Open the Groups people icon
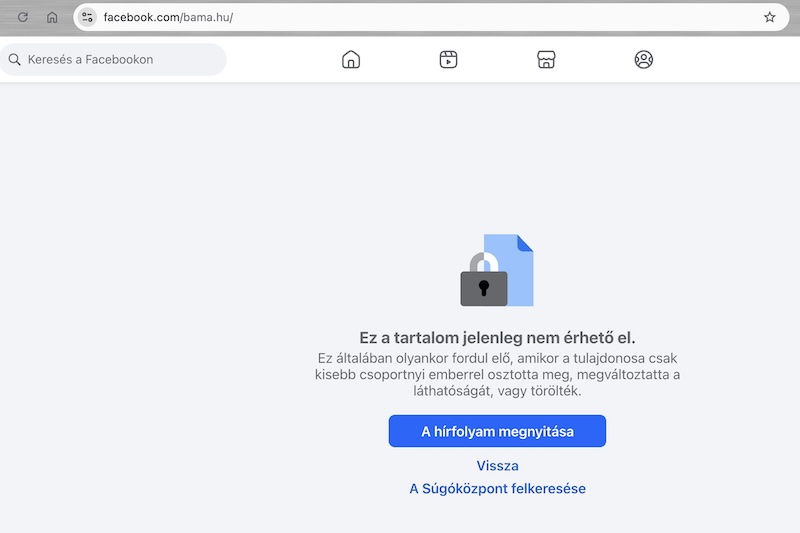800x533 pixels. pos(644,60)
